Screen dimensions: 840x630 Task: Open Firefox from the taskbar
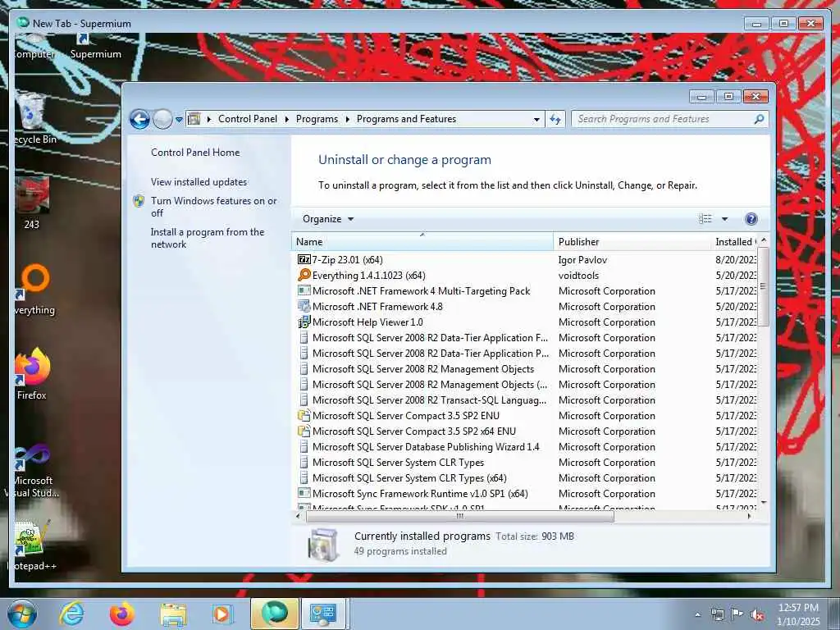pyautogui.click(x=122, y=614)
